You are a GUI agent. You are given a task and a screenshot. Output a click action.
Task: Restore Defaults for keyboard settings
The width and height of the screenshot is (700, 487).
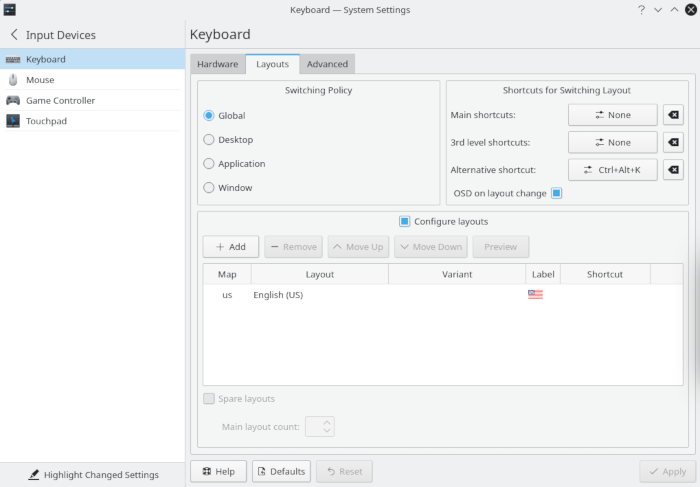click(x=281, y=471)
